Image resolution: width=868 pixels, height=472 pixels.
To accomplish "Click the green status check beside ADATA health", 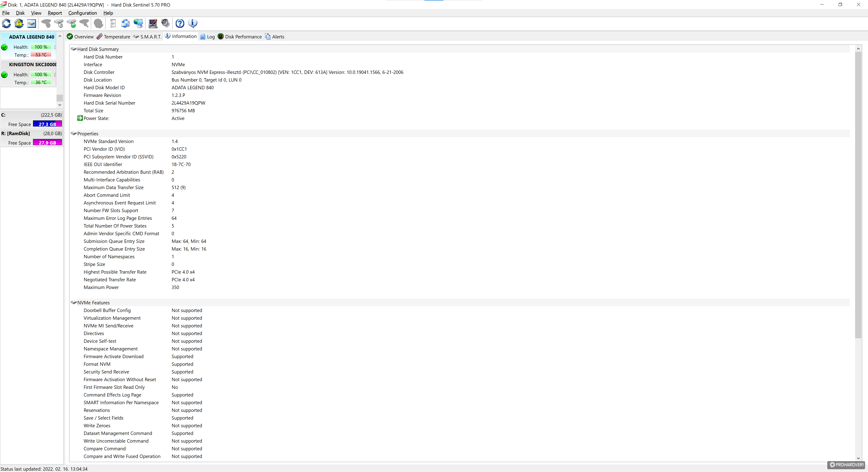I will pyautogui.click(x=4, y=47).
